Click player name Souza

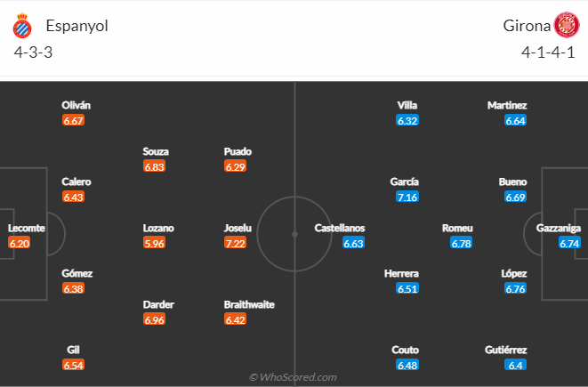point(156,151)
